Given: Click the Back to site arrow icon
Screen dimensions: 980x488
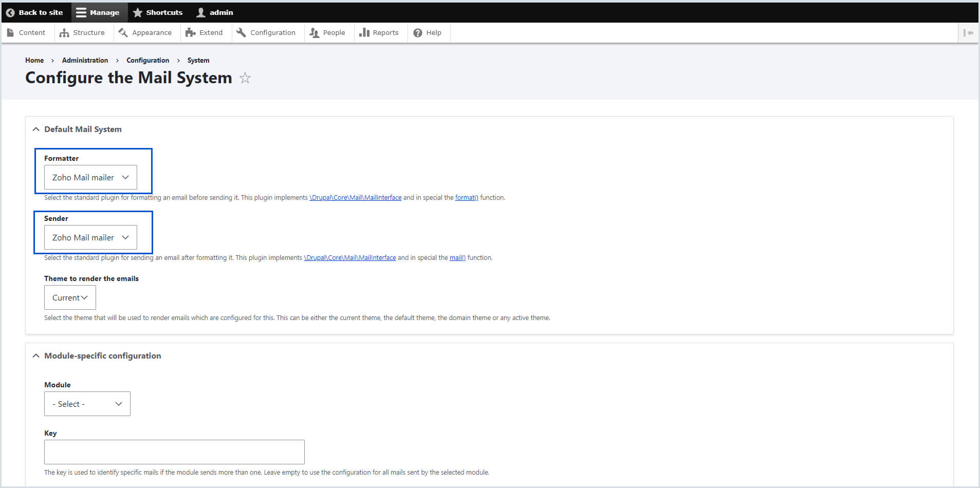Looking at the screenshot, I should [x=10, y=12].
